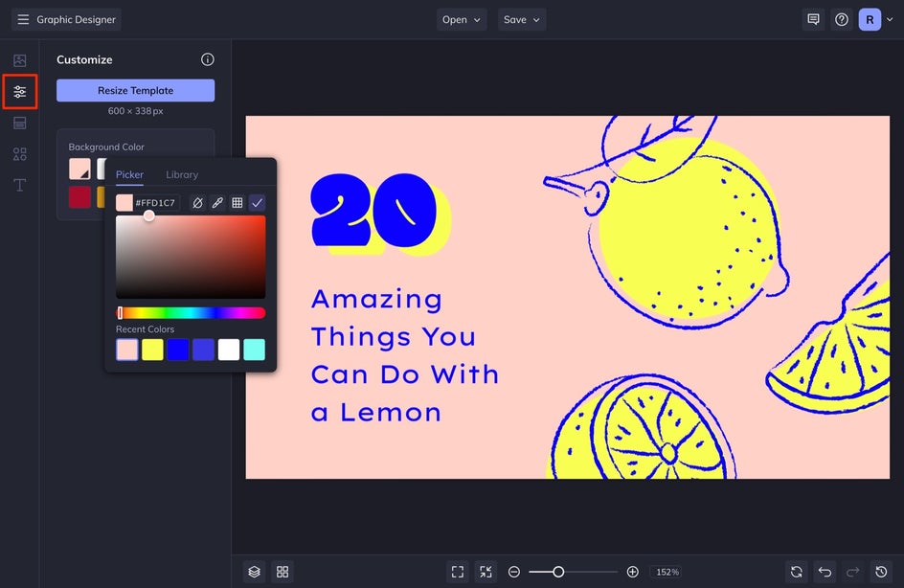Click the R user avatar

pos(870,19)
